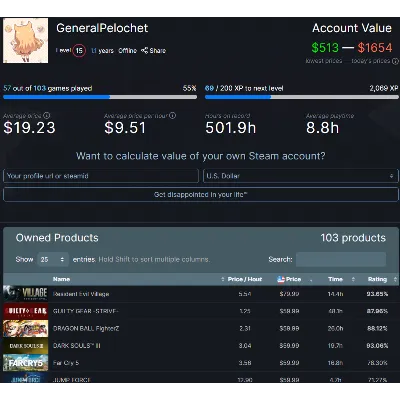The height and width of the screenshot is (400, 400).
Task: Click the 2,069 XP total text
Action: [x=384, y=88]
